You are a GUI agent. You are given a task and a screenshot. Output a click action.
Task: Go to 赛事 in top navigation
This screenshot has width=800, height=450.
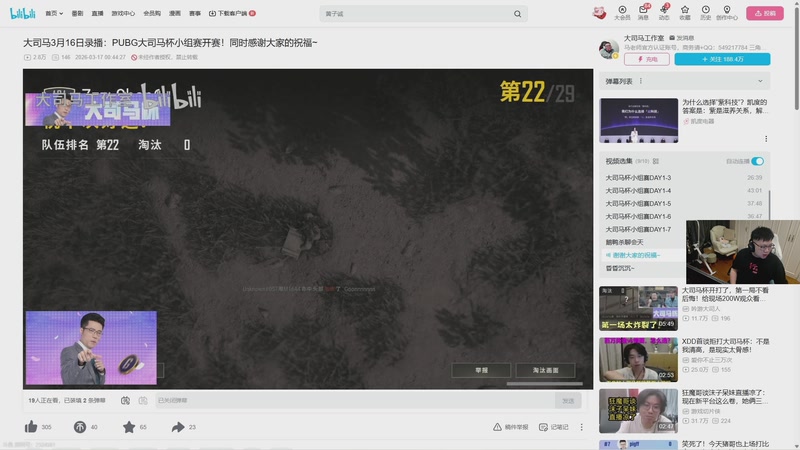tap(195, 13)
